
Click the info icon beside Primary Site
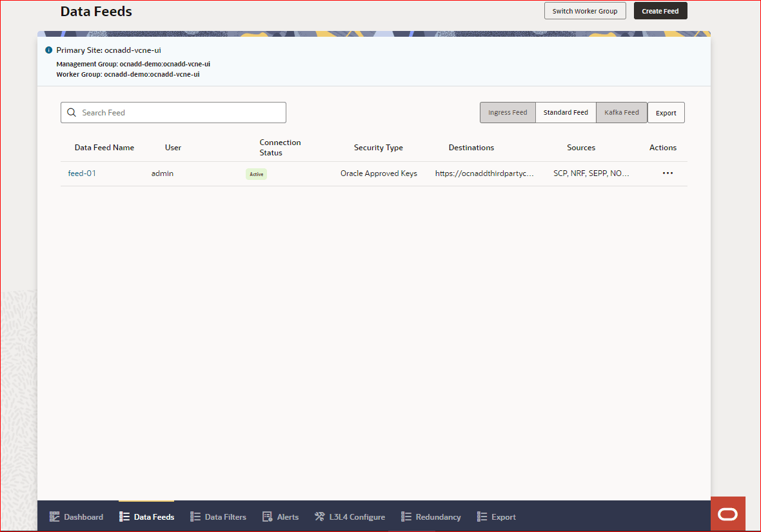[48, 50]
